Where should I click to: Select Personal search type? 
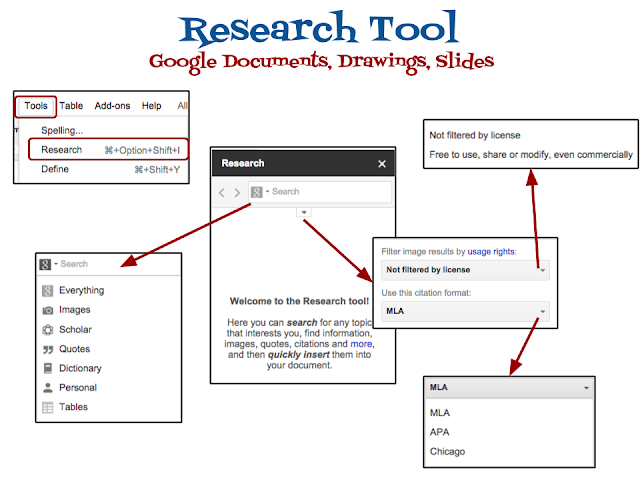coord(69,388)
